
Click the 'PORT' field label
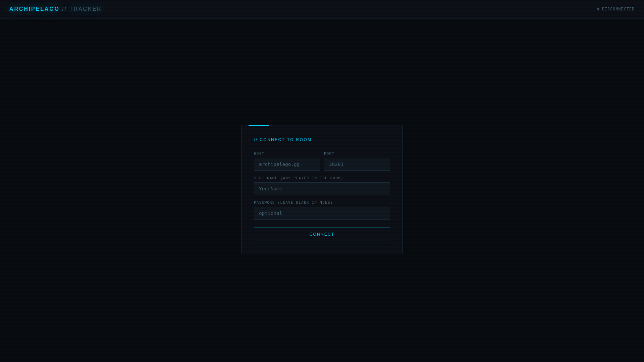(x=329, y=154)
